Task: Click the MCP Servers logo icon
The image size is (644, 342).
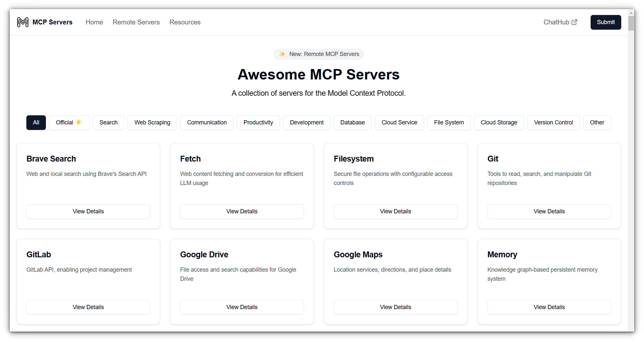Action: [x=23, y=22]
